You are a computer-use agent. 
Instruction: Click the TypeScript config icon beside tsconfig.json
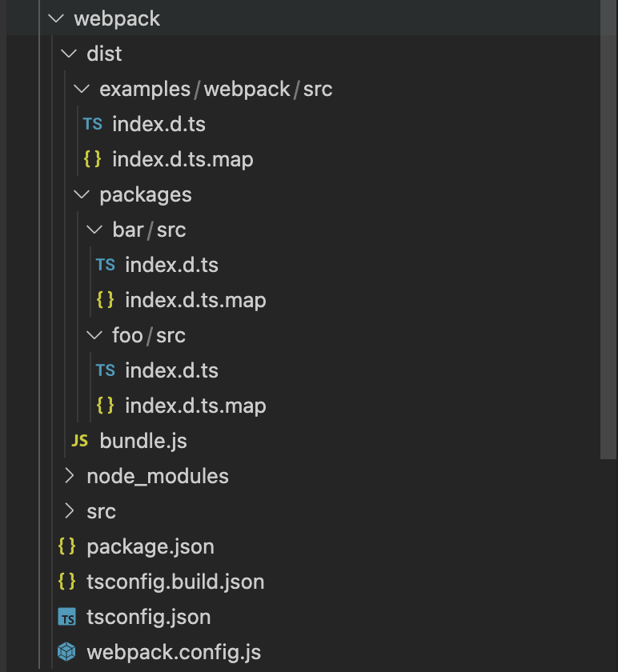coord(67,617)
